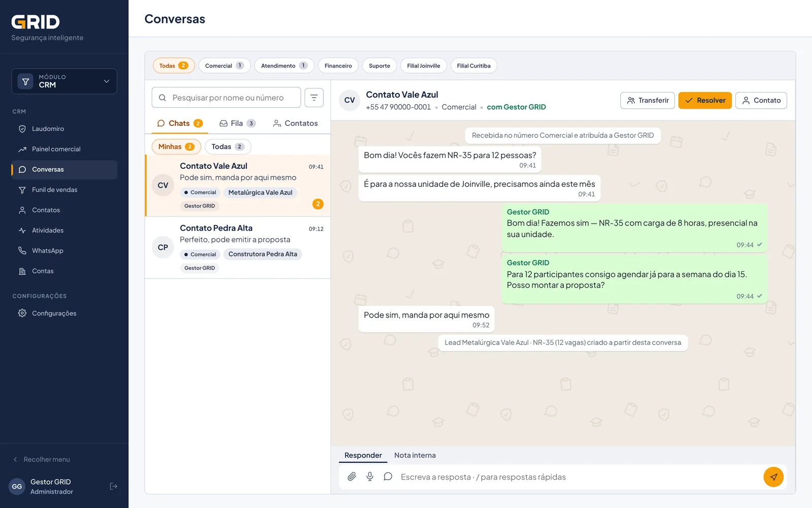Send the message with orange arrow button
The image size is (812, 508).
(773, 477)
